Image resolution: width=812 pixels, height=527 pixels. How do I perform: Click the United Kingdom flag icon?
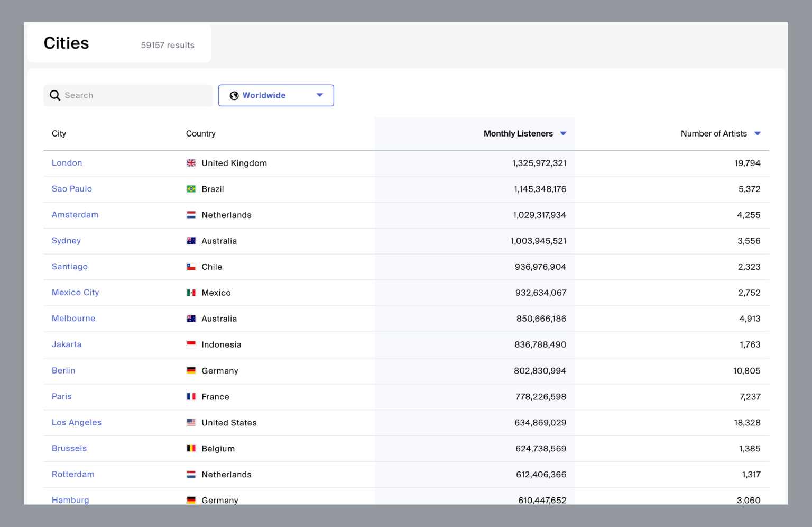[x=191, y=163]
